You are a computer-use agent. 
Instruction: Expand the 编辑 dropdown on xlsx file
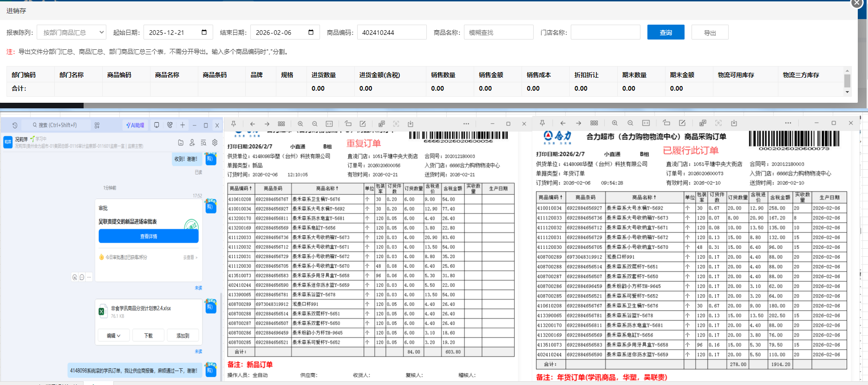[x=113, y=335]
